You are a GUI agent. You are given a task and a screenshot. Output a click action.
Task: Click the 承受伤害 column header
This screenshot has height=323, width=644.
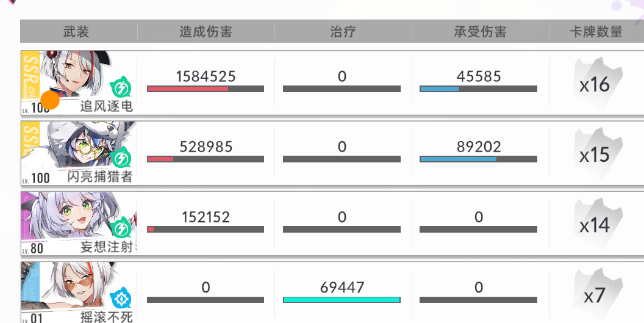(480, 31)
